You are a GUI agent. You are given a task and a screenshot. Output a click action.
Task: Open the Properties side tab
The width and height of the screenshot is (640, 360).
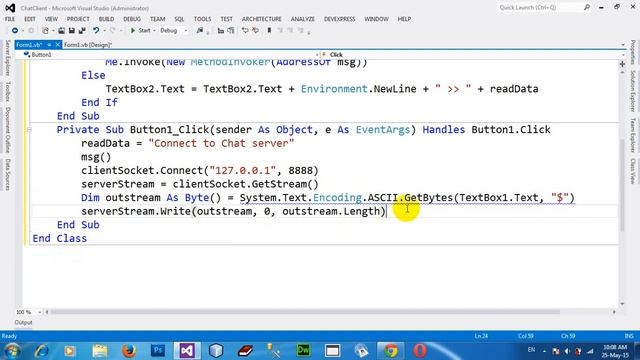pyautogui.click(x=632, y=52)
